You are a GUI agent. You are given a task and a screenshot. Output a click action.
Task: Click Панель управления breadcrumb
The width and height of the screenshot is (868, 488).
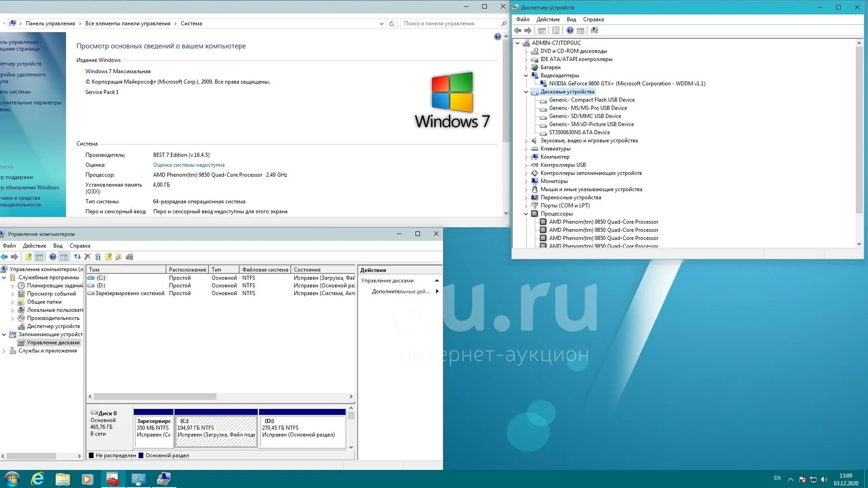coord(50,23)
